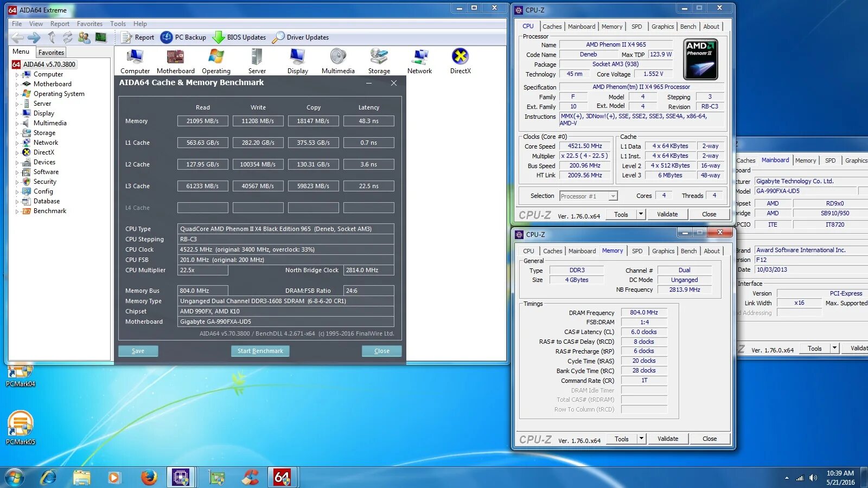Open PC Backup from the toolbar
Screen dimensions: 868x488
point(183,37)
